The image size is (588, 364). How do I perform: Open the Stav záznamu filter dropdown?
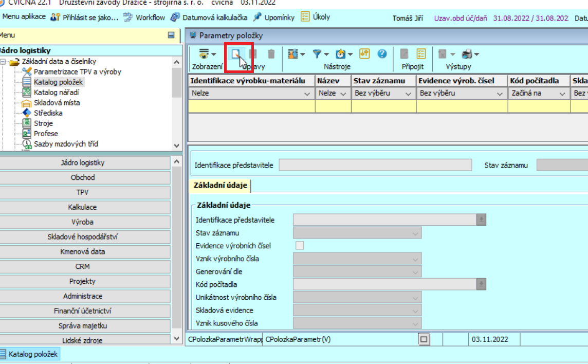[x=408, y=94]
